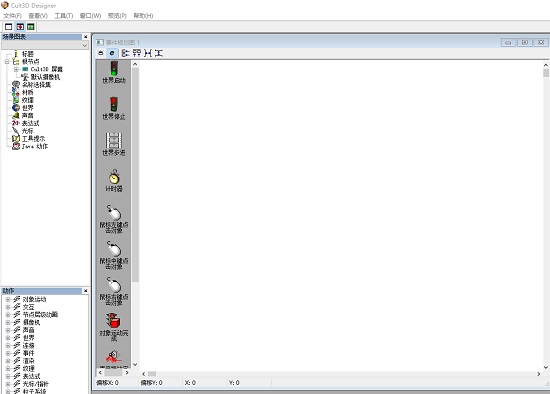Click the align-top icon in event map toolbar

coord(137,53)
